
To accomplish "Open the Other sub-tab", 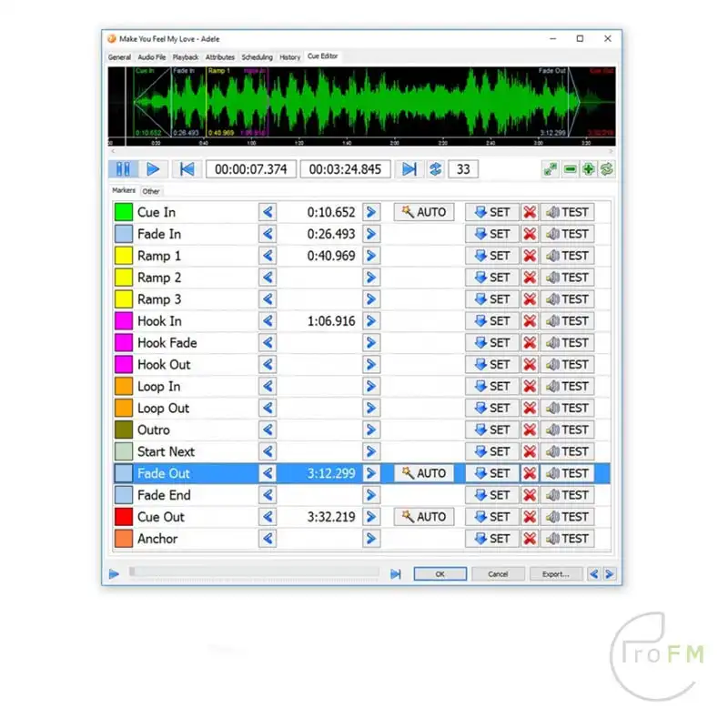I will pyautogui.click(x=151, y=191).
